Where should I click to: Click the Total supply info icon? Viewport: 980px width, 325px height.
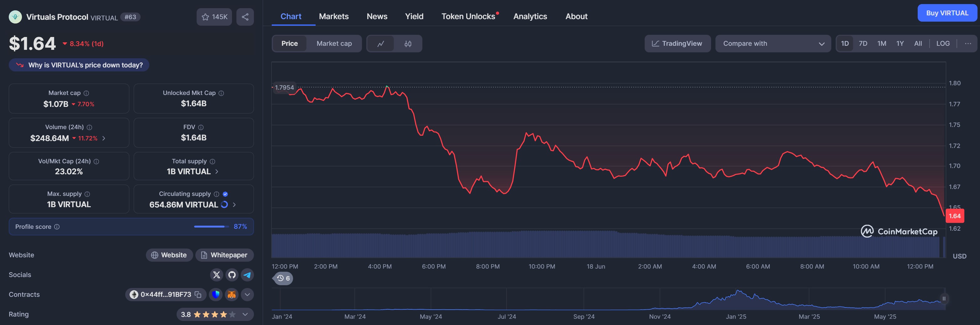[x=213, y=161]
